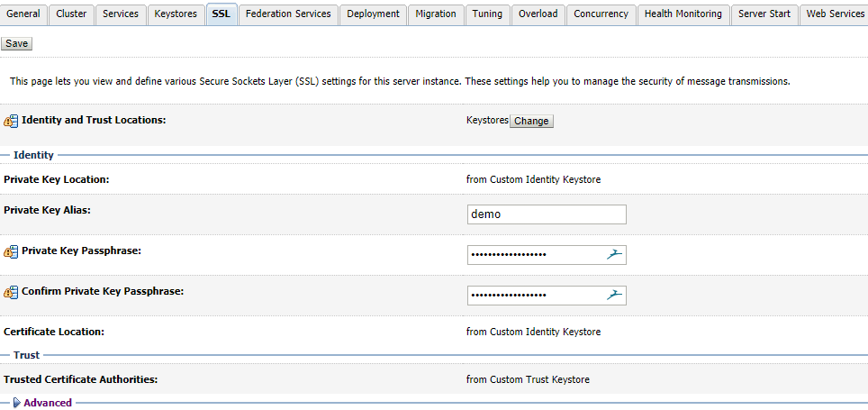Image resolution: width=868 pixels, height=410 pixels.
Task: Switch to the General tab
Action: pos(23,14)
